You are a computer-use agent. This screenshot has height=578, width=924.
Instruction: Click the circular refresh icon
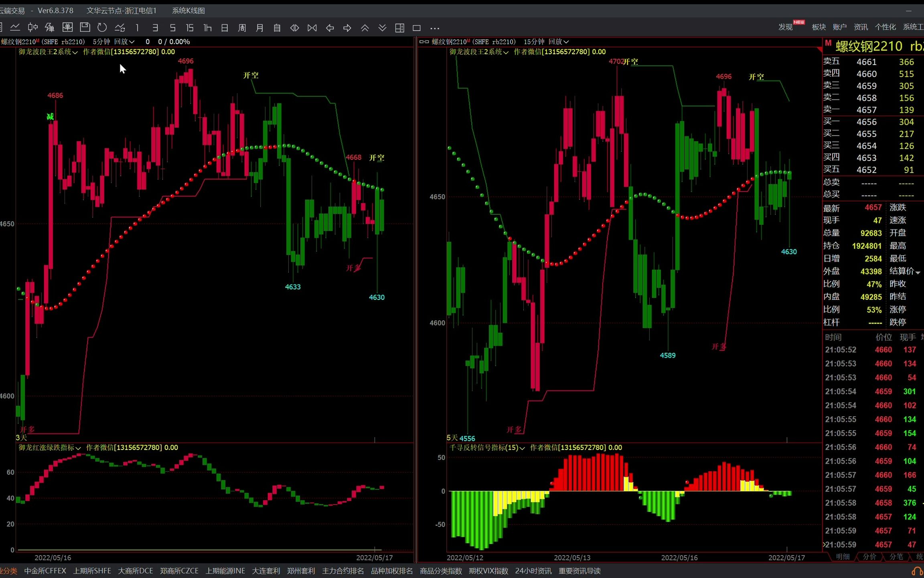click(x=102, y=28)
